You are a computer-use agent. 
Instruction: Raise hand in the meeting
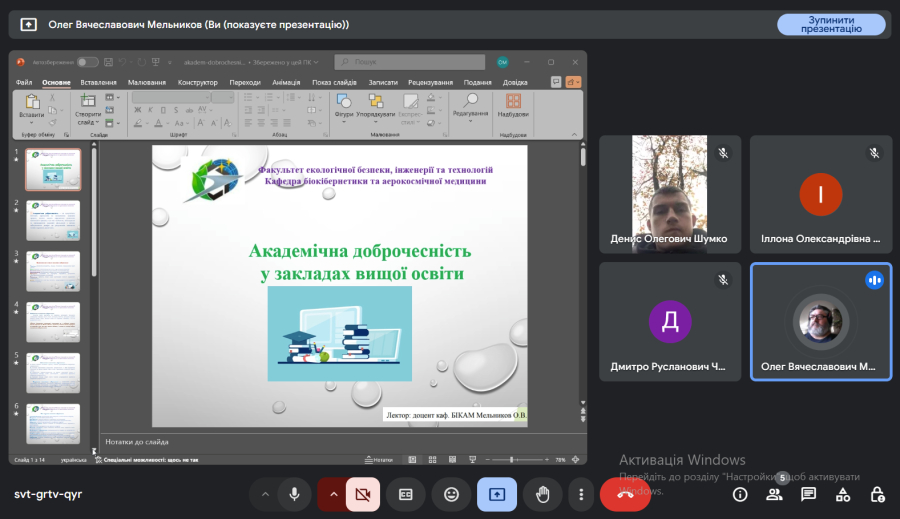(543, 494)
